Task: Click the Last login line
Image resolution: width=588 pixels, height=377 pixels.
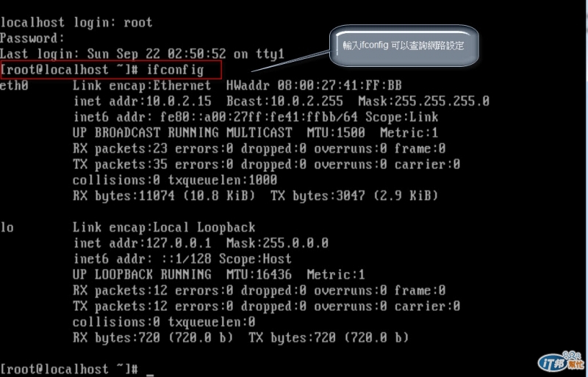Action: [142, 54]
